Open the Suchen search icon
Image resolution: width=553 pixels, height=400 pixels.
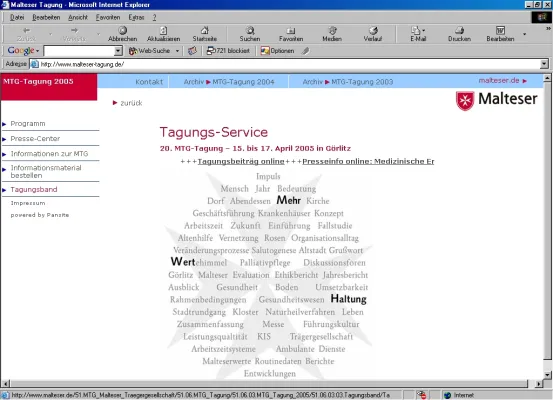coord(250,31)
